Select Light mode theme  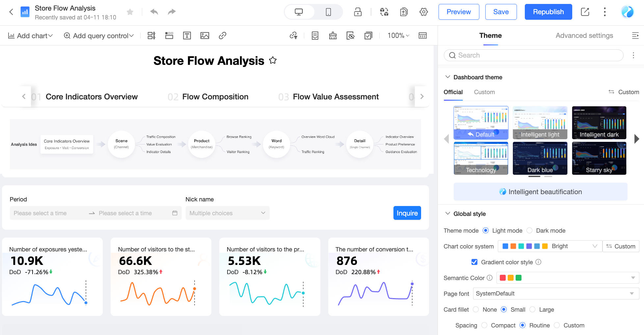coord(486,231)
